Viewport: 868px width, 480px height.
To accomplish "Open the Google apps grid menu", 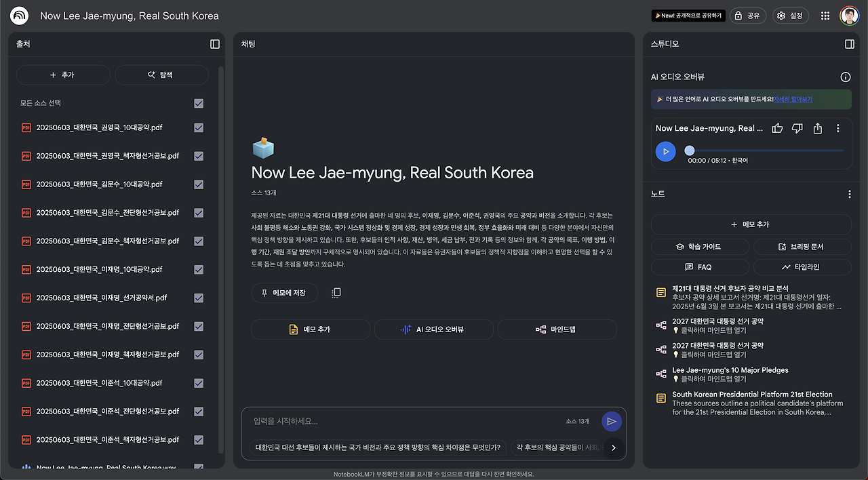I will pyautogui.click(x=825, y=15).
